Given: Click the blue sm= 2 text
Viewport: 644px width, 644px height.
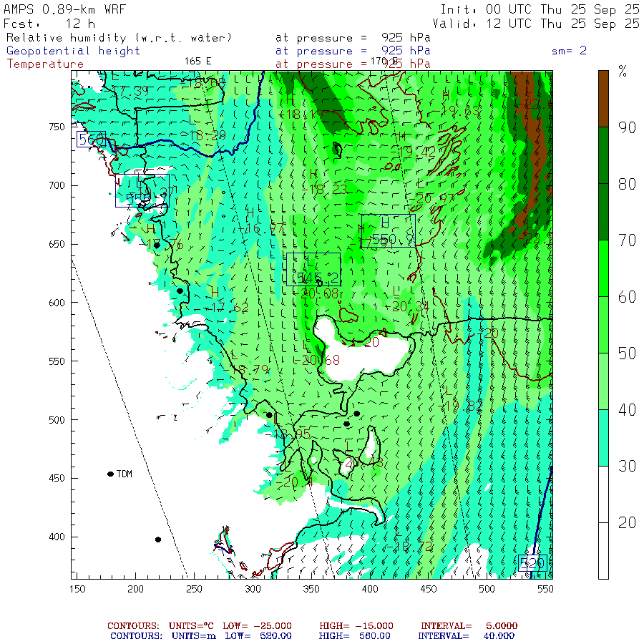Looking at the screenshot, I should [569, 51].
